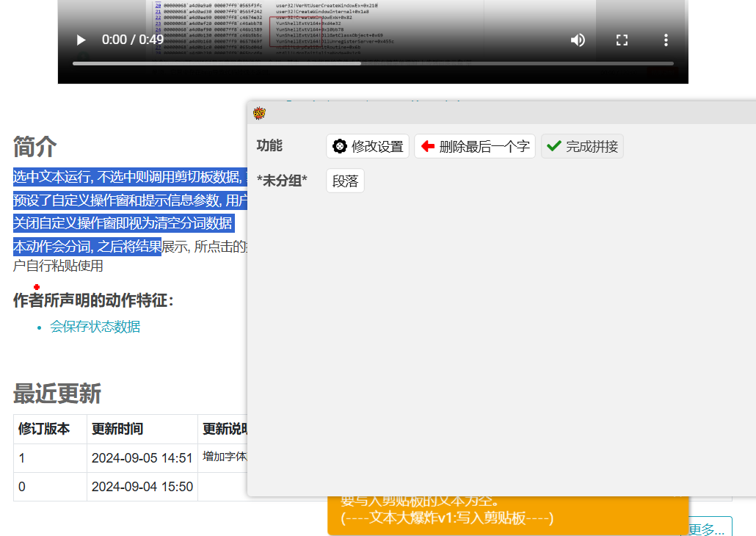Click the 功能 label in popup
Viewport: 756px width, 536px height.
coord(269,145)
